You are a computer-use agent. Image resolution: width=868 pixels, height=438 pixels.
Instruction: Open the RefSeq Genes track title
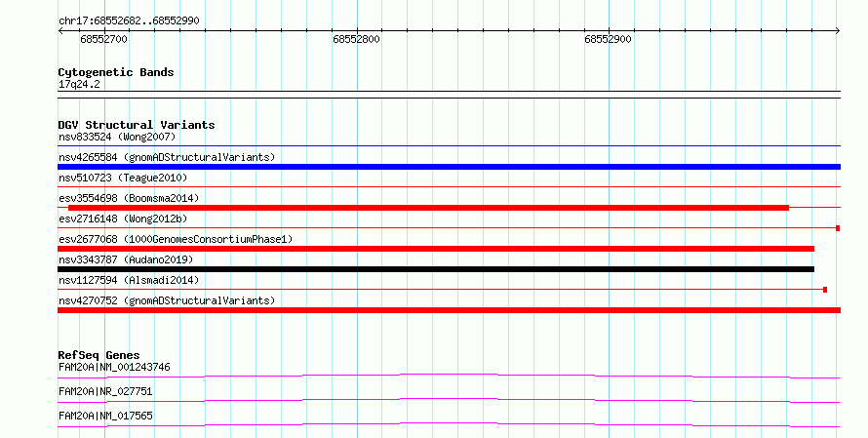pyautogui.click(x=99, y=355)
